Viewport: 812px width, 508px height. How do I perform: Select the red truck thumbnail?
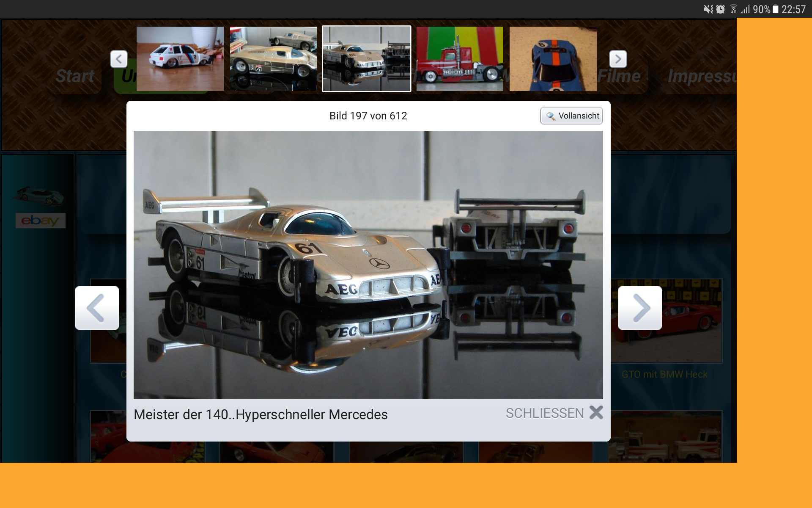pos(460,59)
